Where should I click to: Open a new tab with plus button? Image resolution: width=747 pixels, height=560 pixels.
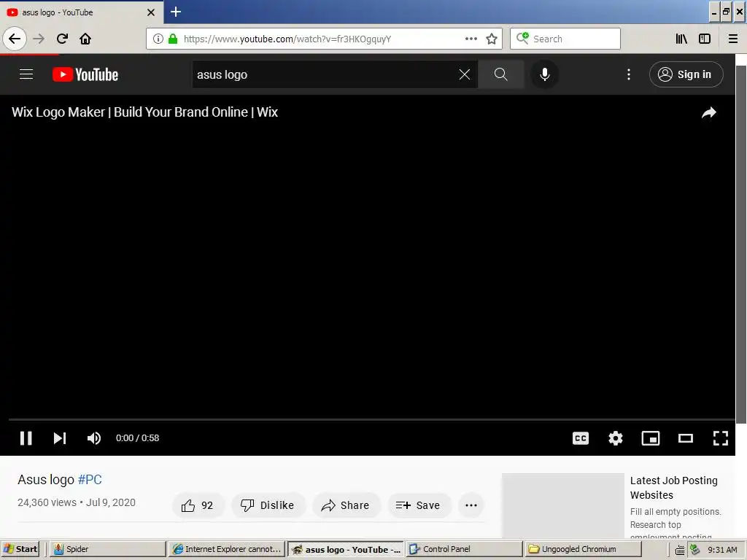pyautogui.click(x=176, y=12)
